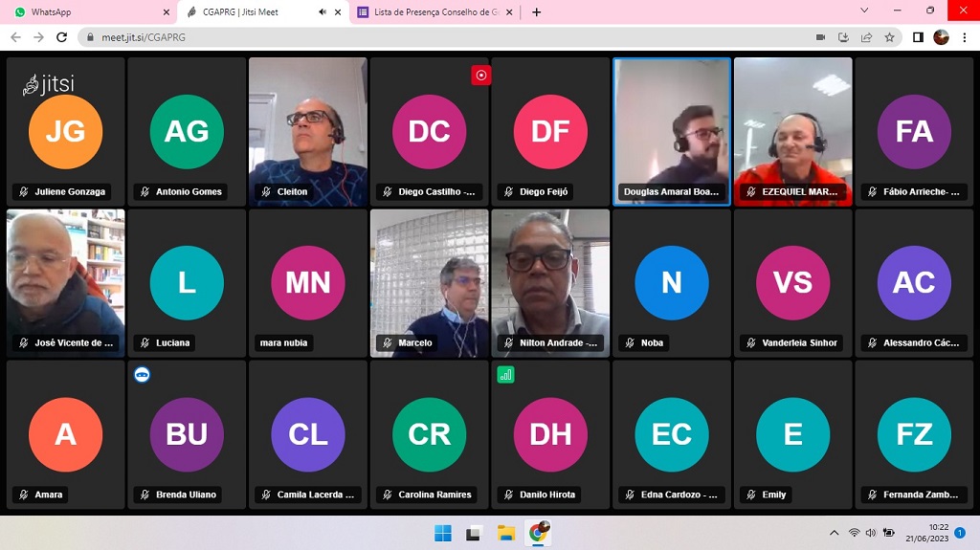
Task: Open the Chrome profile avatar
Action: 942,37
